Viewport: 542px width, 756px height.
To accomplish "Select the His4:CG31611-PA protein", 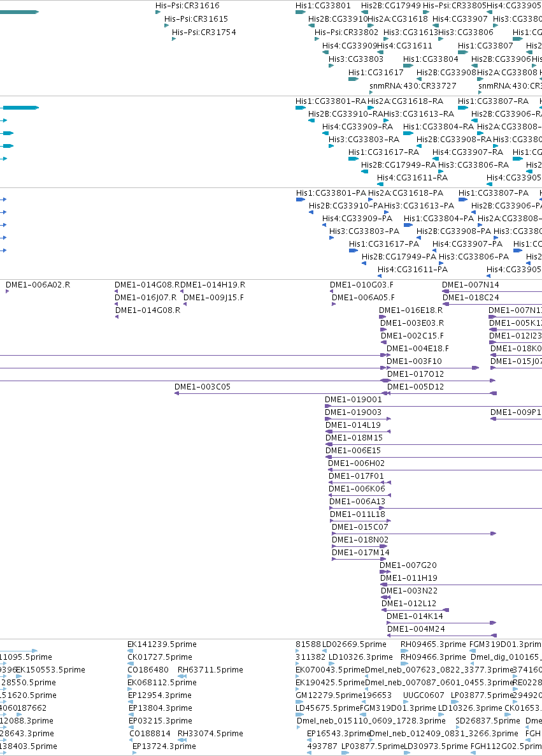I will pyautogui.click(x=413, y=270).
